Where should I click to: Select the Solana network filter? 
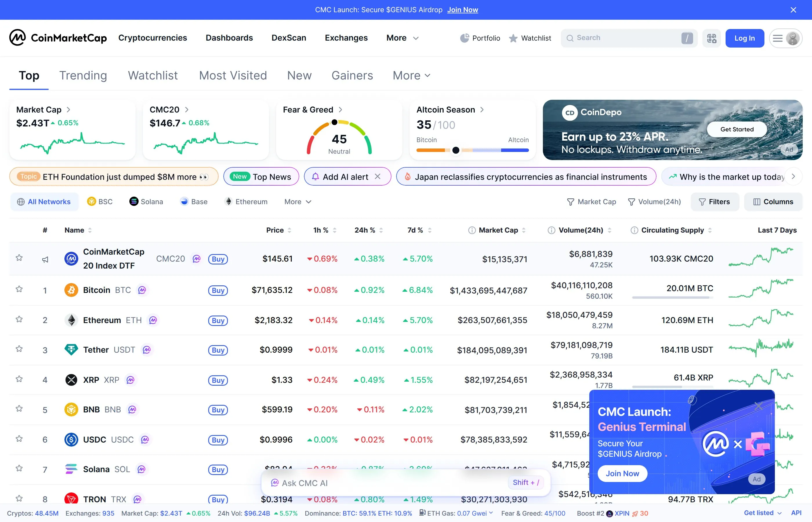(146, 202)
